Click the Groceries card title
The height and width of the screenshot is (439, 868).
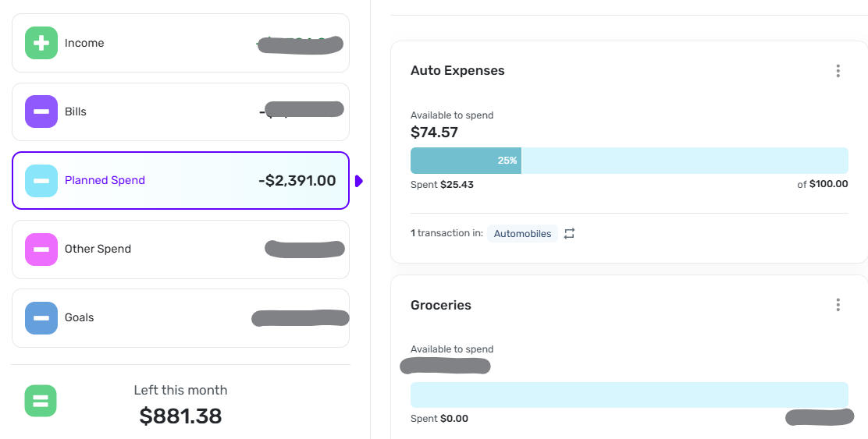[441, 305]
